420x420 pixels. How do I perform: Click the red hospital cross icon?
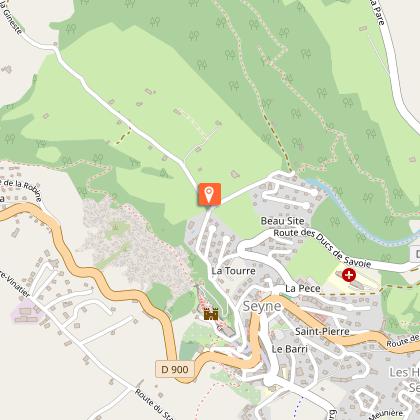[349, 275]
